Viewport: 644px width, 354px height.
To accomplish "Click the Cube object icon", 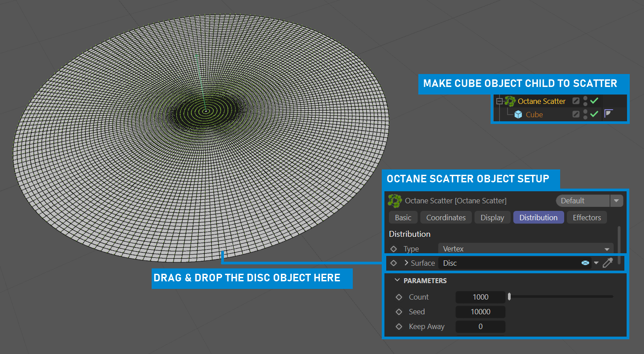I will click(x=518, y=115).
